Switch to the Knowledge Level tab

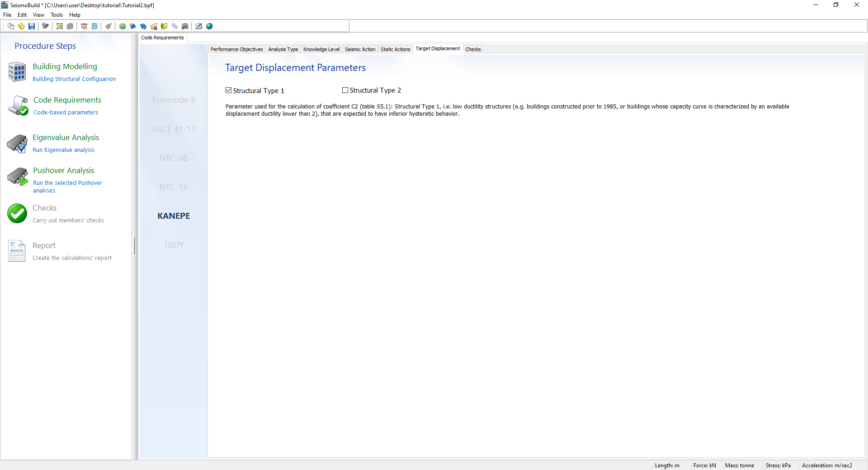click(321, 49)
